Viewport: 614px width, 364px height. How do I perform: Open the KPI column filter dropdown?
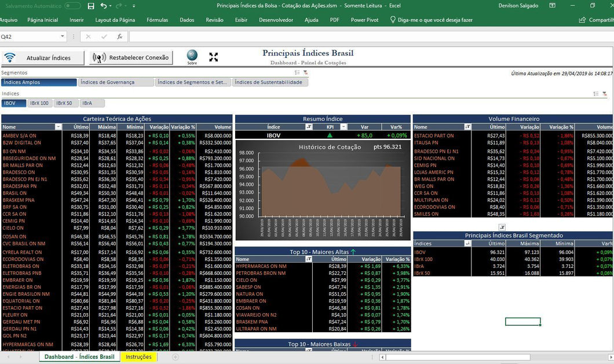(x=343, y=127)
